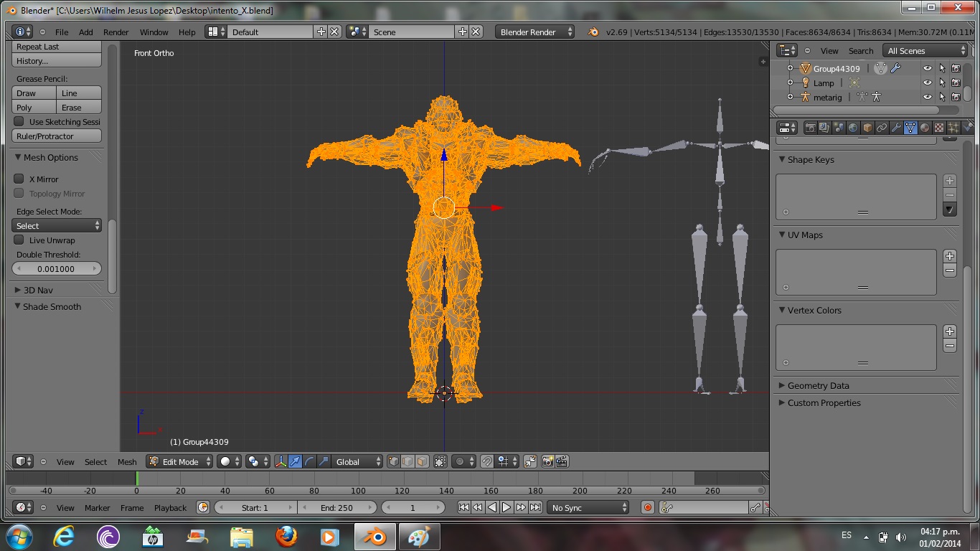The height and width of the screenshot is (551, 980).
Task: Expand the Geometry Data panel
Action: (818, 385)
